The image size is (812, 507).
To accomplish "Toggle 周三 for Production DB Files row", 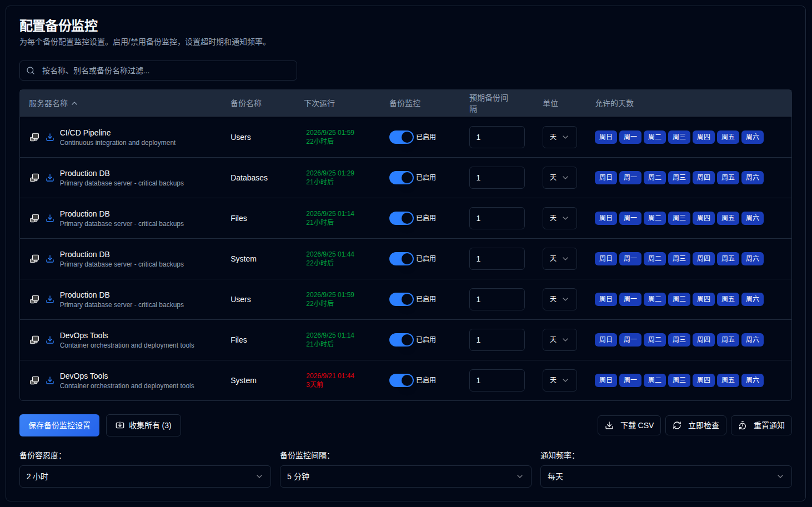I will 679,218.
